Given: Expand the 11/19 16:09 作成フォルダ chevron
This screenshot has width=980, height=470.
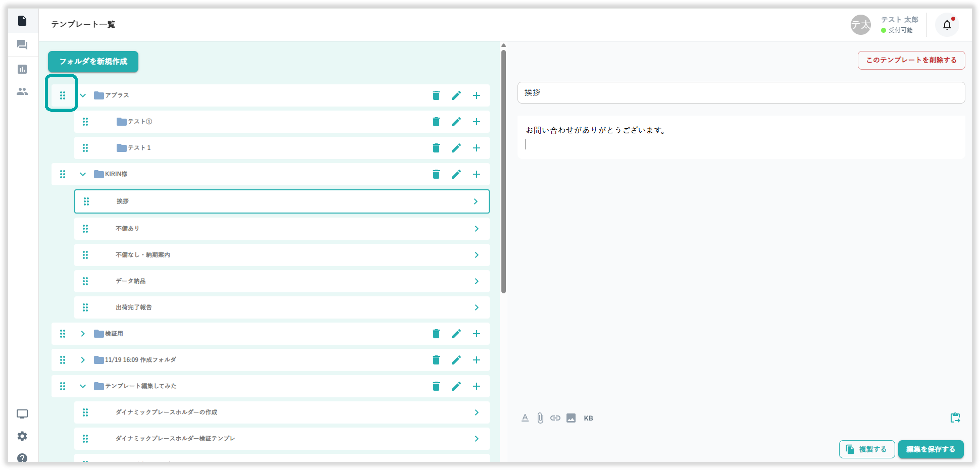Looking at the screenshot, I should (83, 360).
